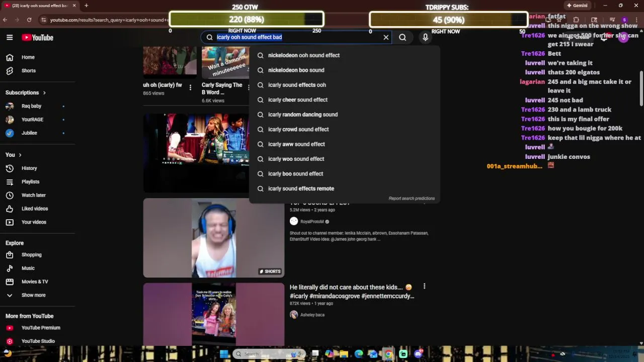Screen dimensions: 644x362
Task: Open options for uh oh (icarly) video
Action: pyautogui.click(x=190, y=87)
